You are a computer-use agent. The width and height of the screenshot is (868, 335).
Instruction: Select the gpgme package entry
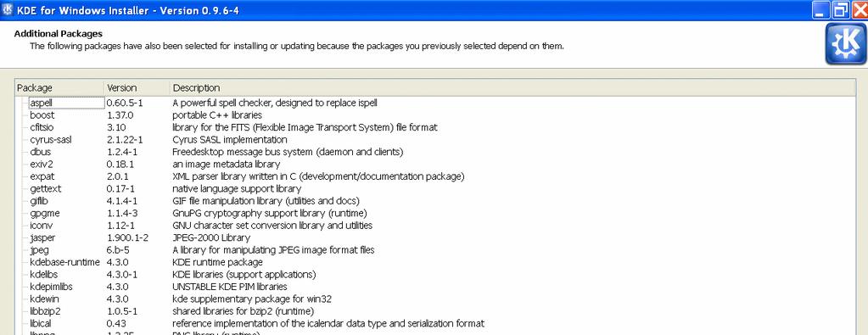click(x=45, y=213)
